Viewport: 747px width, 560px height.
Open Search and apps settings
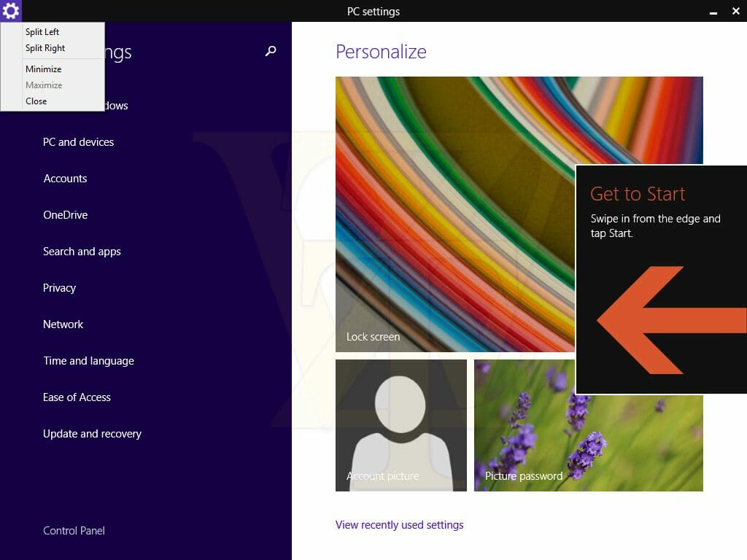click(x=82, y=252)
